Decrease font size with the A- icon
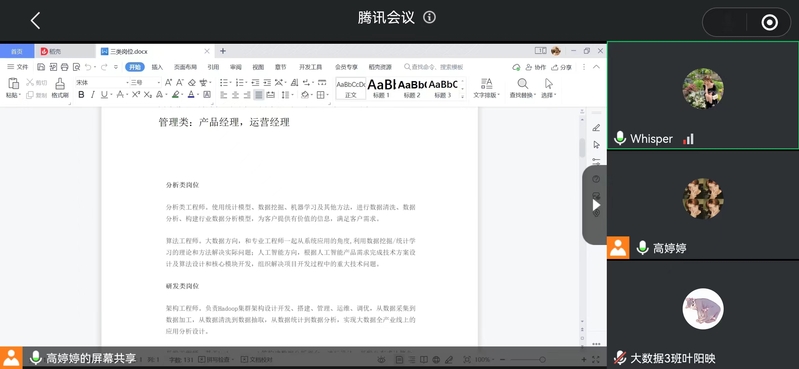 click(179, 82)
